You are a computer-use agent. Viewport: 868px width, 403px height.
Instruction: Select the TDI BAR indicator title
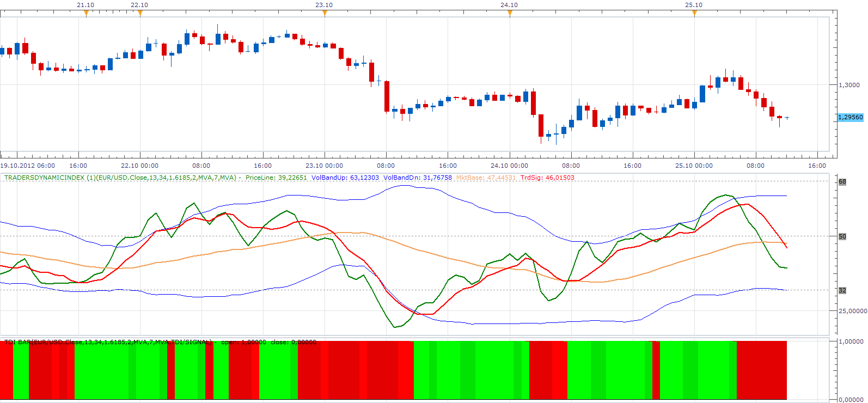[x=108, y=342]
